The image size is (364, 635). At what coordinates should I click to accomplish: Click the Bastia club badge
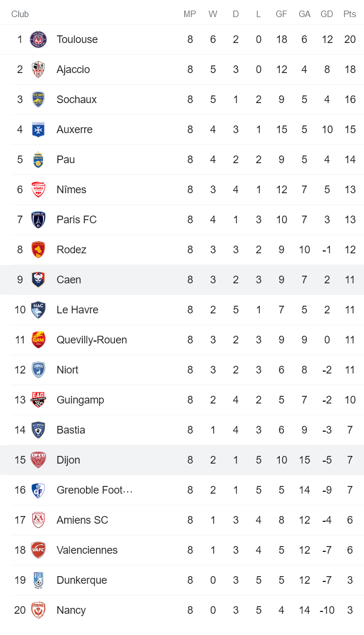[38, 429]
